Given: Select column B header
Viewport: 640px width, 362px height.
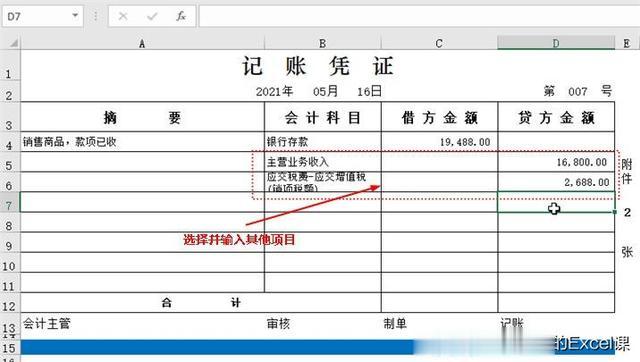Looking at the screenshot, I should [322, 43].
